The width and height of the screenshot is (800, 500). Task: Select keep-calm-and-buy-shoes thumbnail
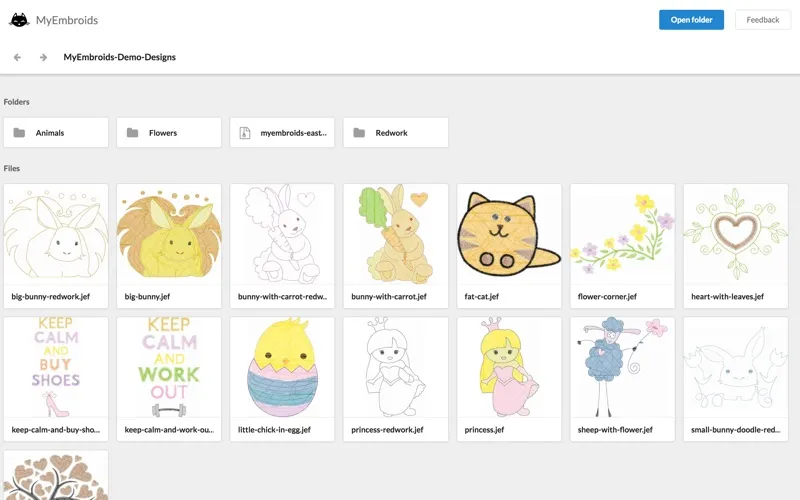pos(56,367)
